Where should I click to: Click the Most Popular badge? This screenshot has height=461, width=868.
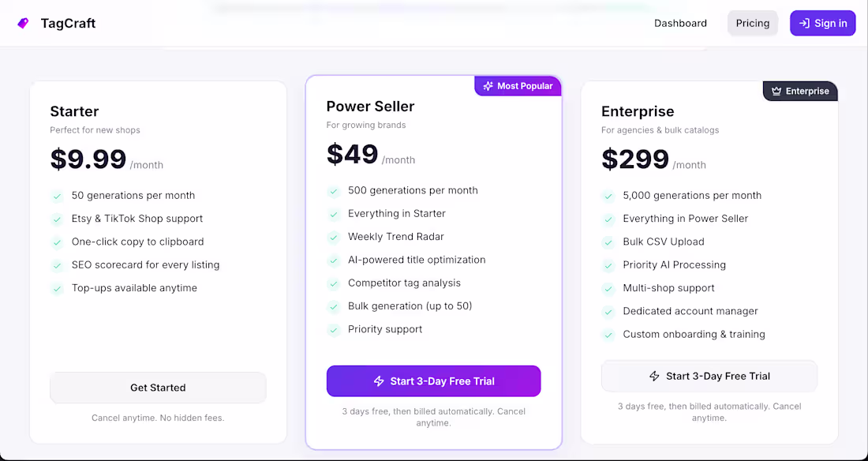[x=518, y=86]
